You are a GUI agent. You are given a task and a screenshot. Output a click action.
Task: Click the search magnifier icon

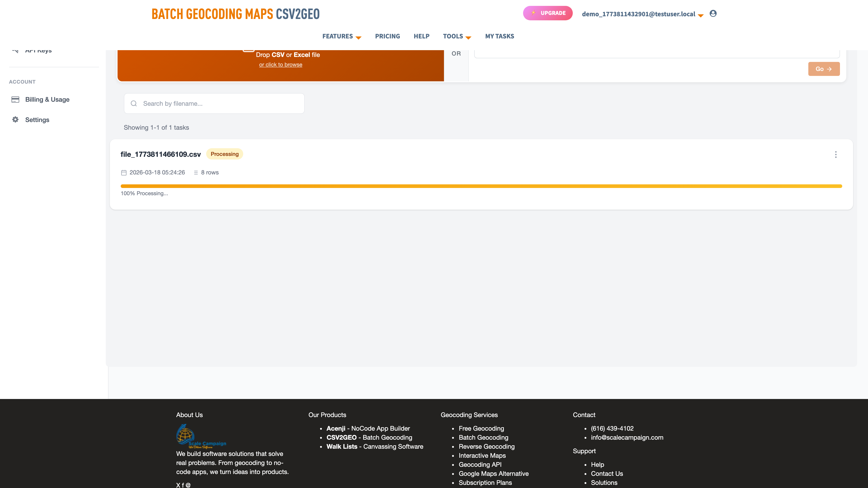click(x=134, y=103)
